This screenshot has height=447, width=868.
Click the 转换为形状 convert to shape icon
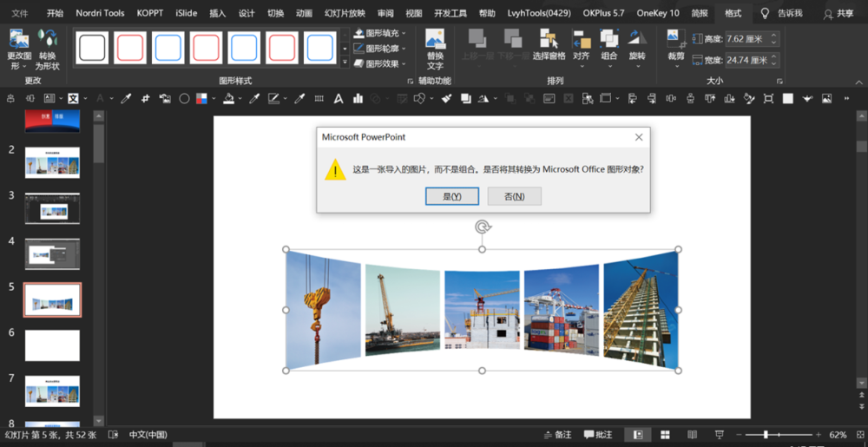click(x=49, y=39)
